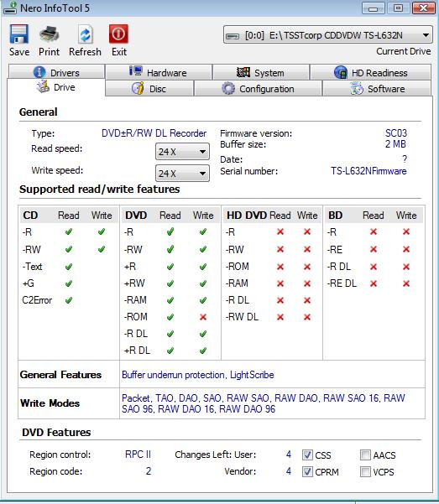
Task: Click the Disc tab icon
Action: [x=138, y=88]
